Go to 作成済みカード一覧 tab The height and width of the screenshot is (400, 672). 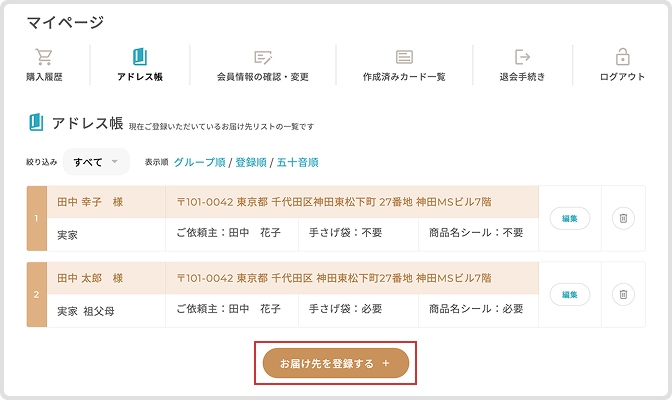point(404,77)
